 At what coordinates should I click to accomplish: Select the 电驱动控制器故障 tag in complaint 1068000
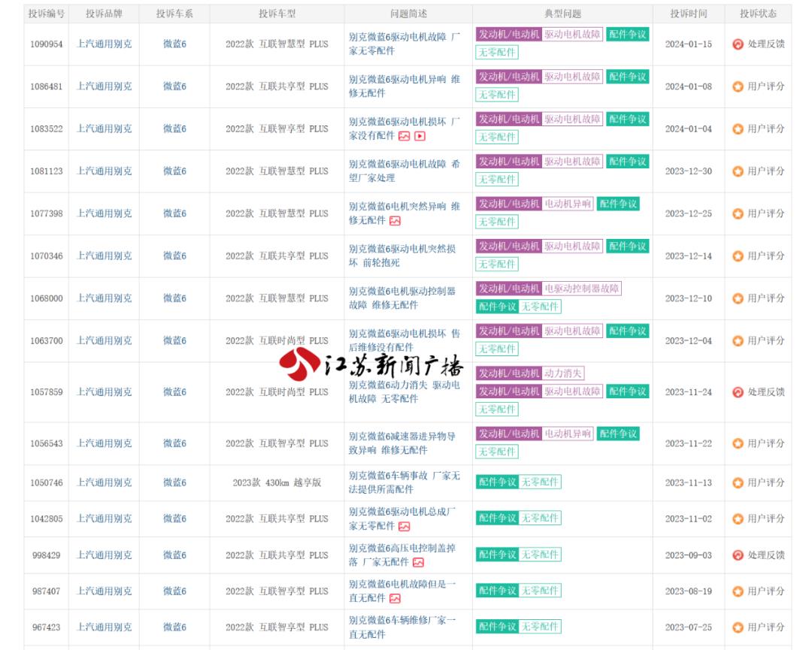tap(582, 289)
